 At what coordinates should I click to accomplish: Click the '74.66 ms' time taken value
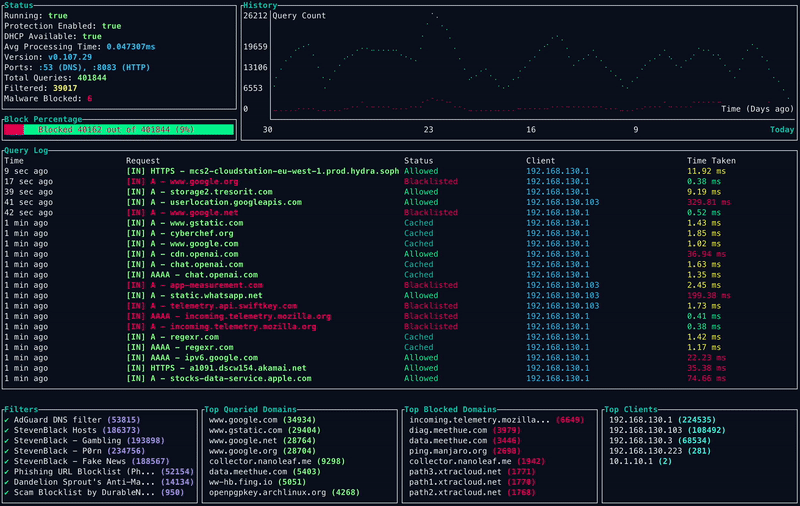(x=706, y=378)
